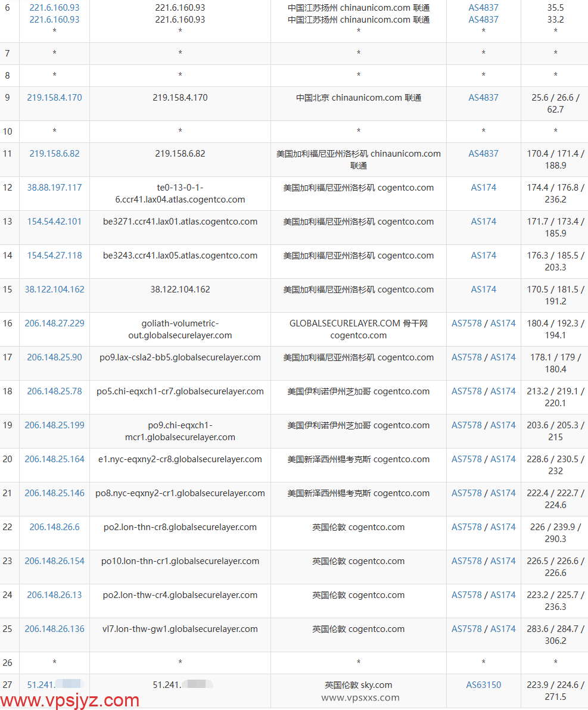Viewport: 588px width, 710px height.
Task: Open AS174 link in hop 16 row
Action: click(503, 324)
